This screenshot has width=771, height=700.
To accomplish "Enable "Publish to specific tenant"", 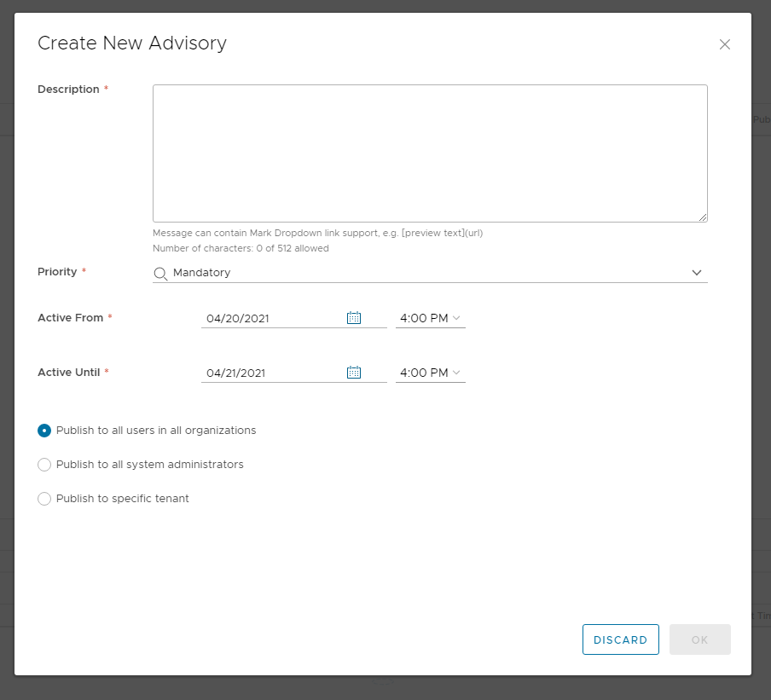I will (43, 499).
